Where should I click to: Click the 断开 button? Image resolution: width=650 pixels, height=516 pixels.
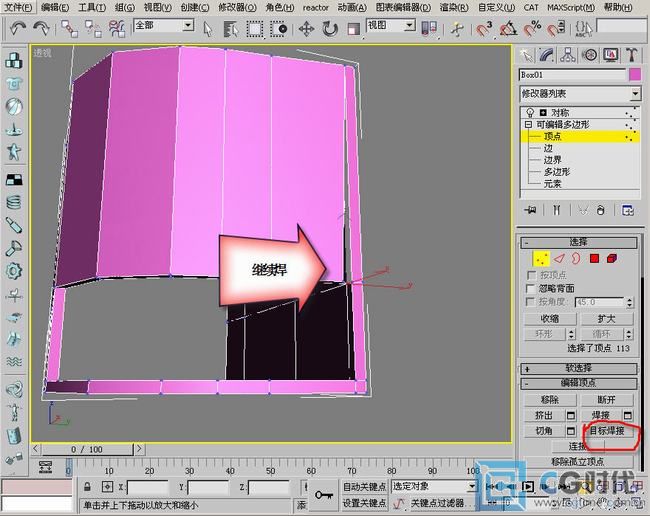point(607,400)
